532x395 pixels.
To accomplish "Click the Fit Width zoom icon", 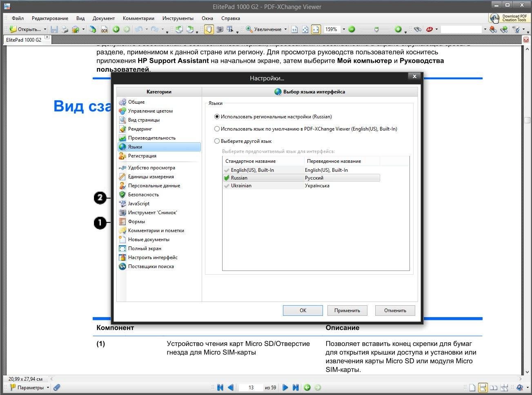I will click(316, 29).
